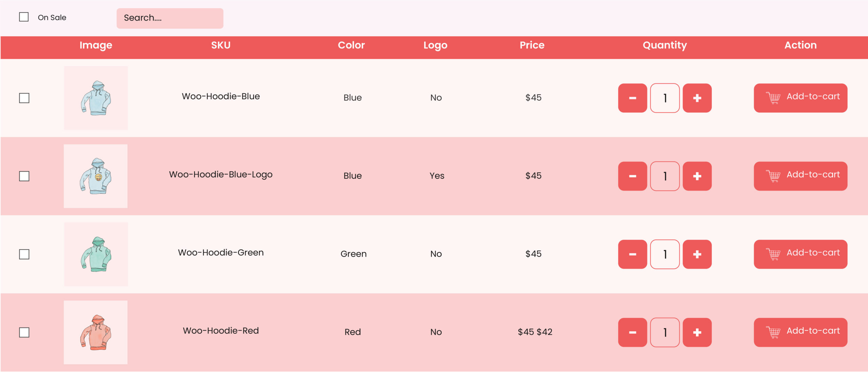Image resolution: width=868 pixels, height=372 pixels.
Task: Click quantity field for Woo-Hoodie-Green
Action: click(x=665, y=254)
